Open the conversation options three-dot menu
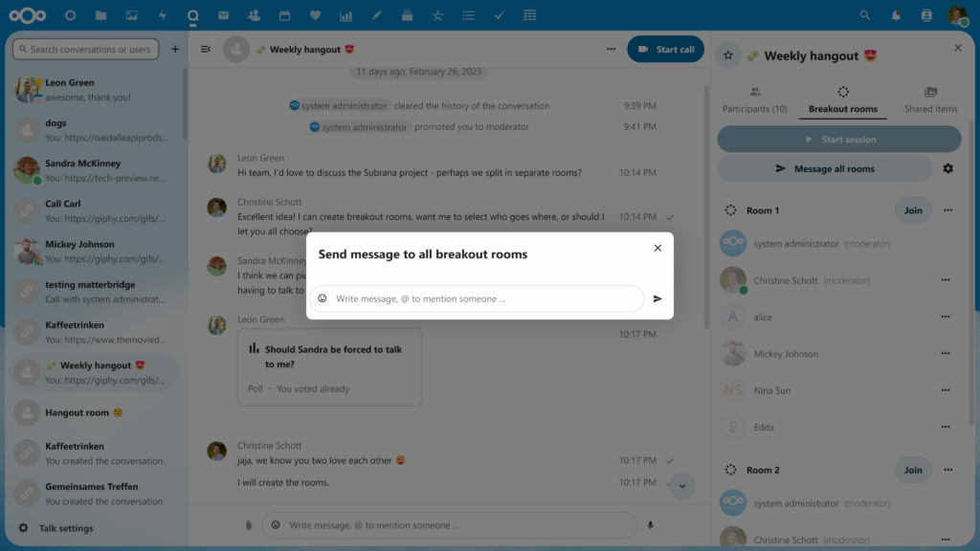This screenshot has height=551, width=980. [x=612, y=48]
